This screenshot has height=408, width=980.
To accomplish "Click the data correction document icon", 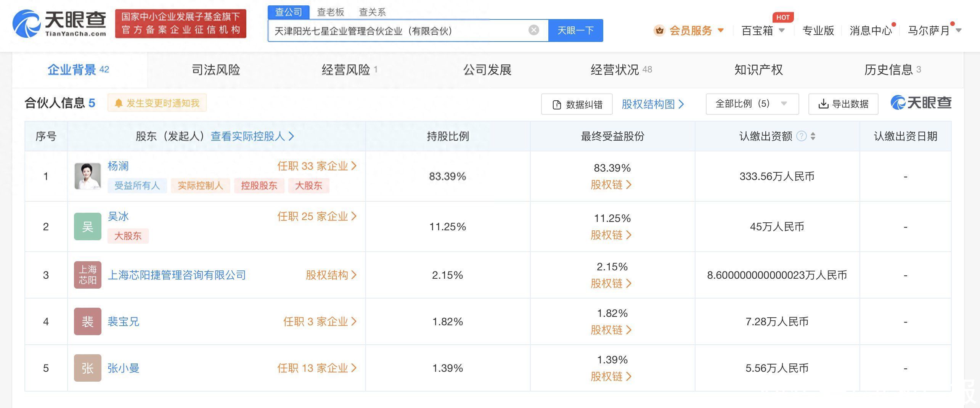I will point(556,104).
